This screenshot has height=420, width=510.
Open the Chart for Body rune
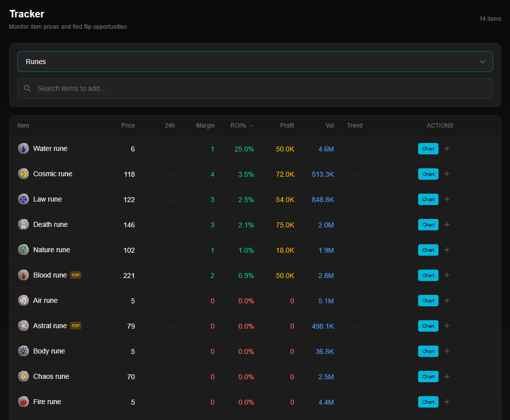click(428, 351)
